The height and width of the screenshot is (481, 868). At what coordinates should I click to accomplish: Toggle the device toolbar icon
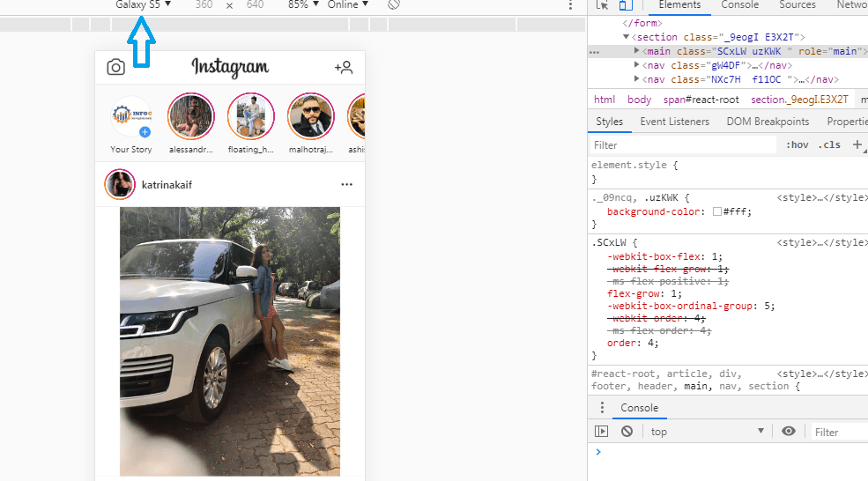[626, 4]
